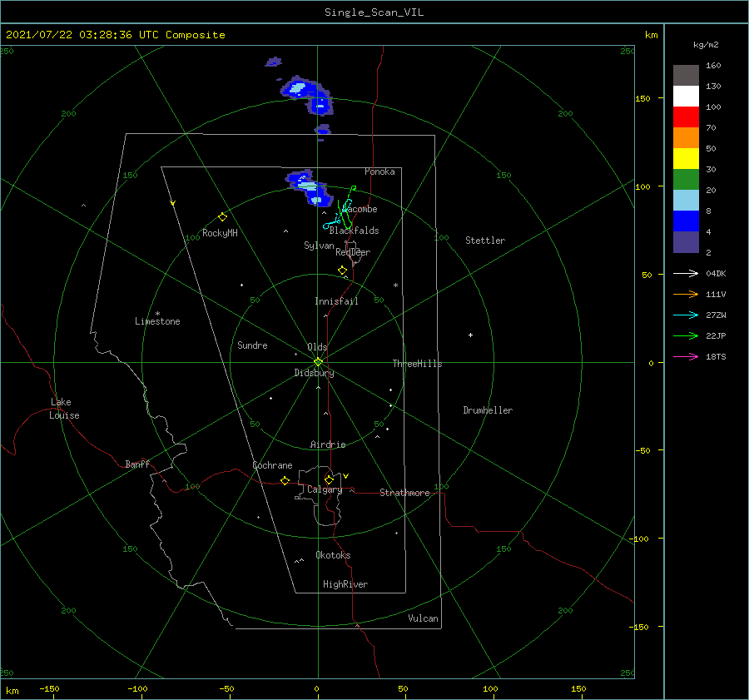Click the Innisfail label

click(336, 301)
